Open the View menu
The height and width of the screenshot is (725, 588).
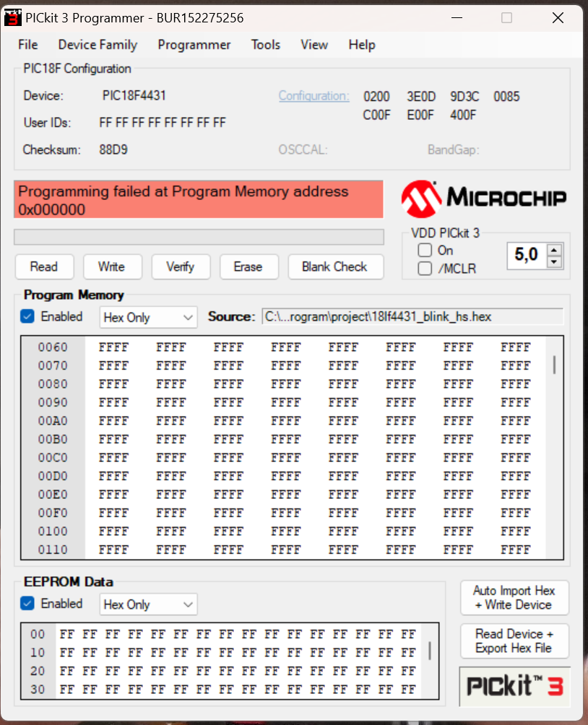coord(314,45)
